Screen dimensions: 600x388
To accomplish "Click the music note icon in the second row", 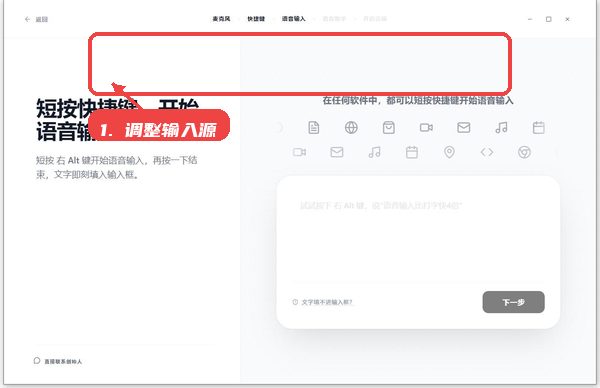I will coord(374,152).
